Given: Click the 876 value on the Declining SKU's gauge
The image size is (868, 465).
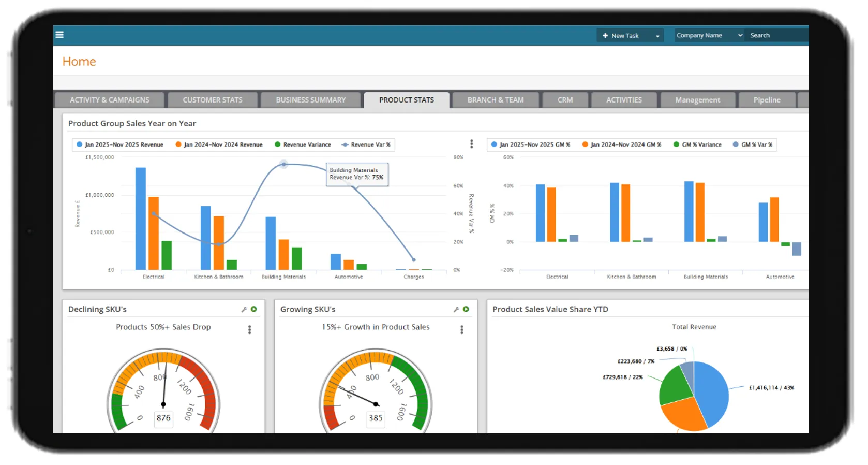Looking at the screenshot, I should pos(163,418).
